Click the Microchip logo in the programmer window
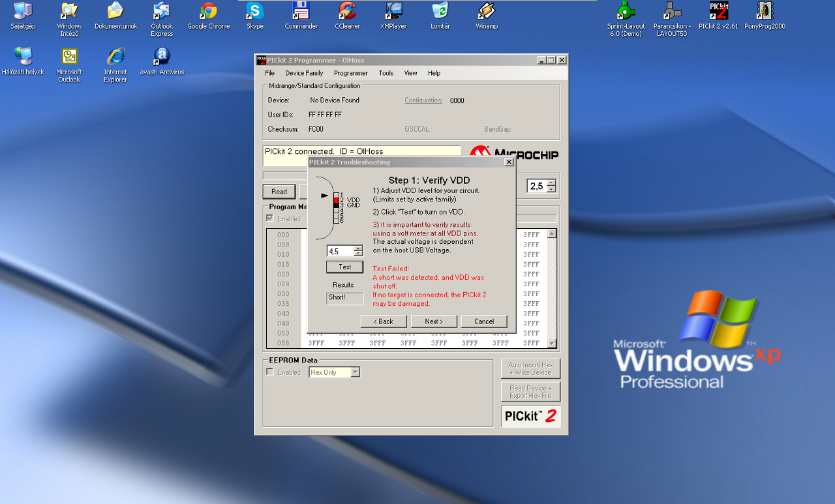The width and height of the screenshot is (835, 504). click(514, 154)
